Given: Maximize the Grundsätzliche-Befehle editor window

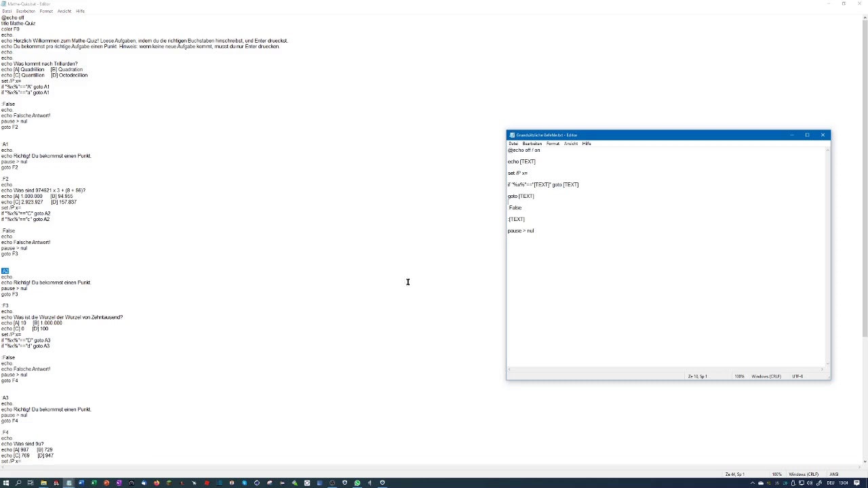Looking at the screenshot, I should click(807, 135).
